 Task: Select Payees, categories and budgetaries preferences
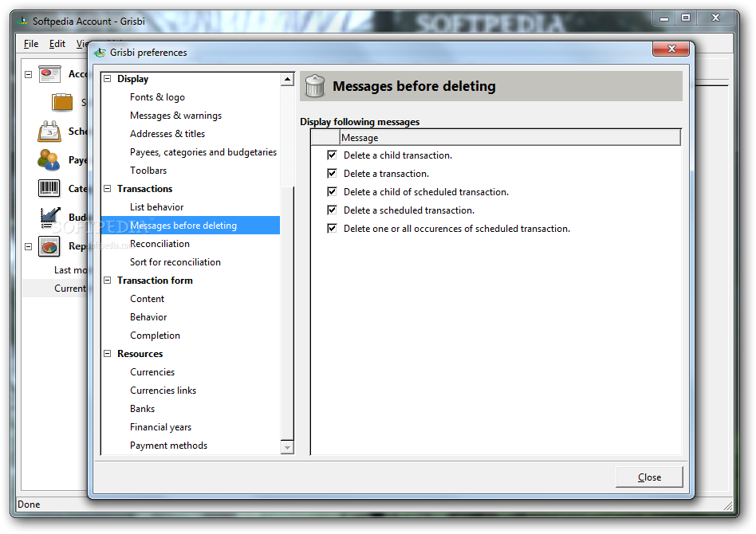pos(203,152)
